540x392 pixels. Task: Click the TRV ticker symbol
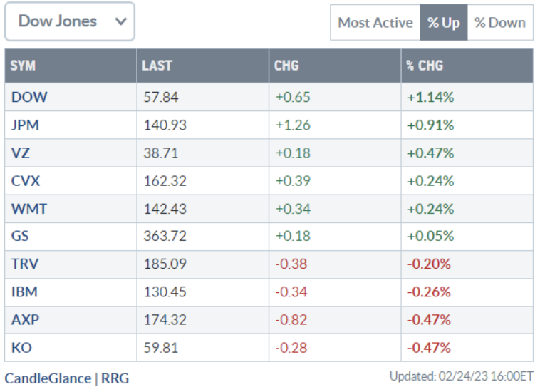tap(24, 264)
